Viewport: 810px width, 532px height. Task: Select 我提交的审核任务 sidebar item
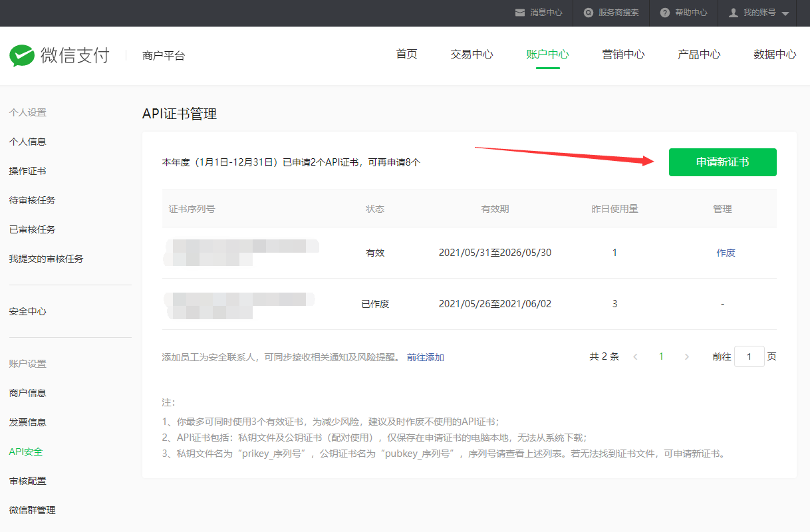click(46, 259)
